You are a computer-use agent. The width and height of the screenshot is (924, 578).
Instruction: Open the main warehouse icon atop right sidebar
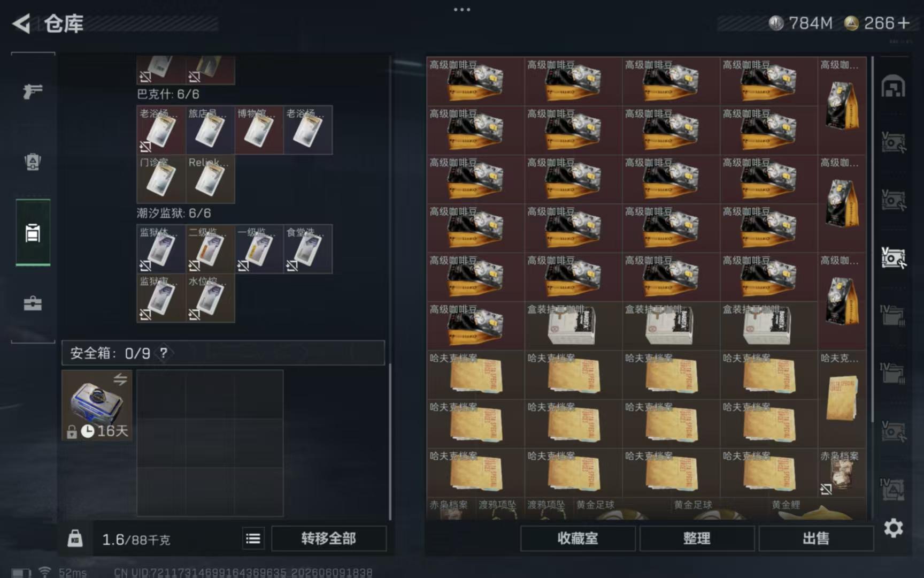click(893, 87)
